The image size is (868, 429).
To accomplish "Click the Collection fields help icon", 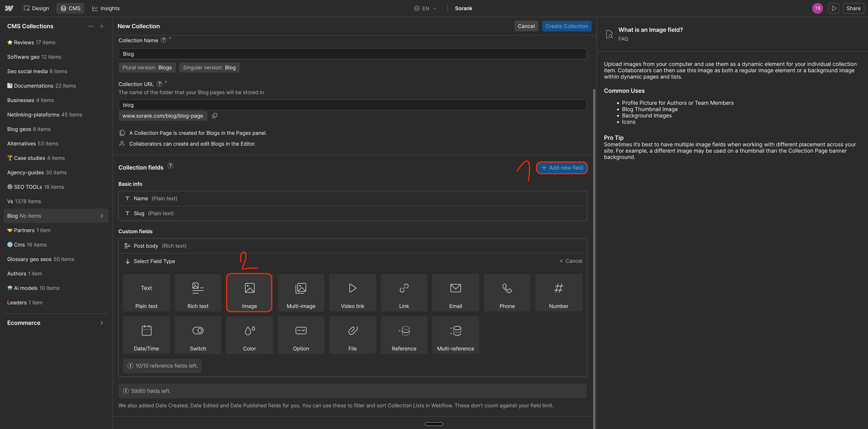I will click(x=170, y=166).
